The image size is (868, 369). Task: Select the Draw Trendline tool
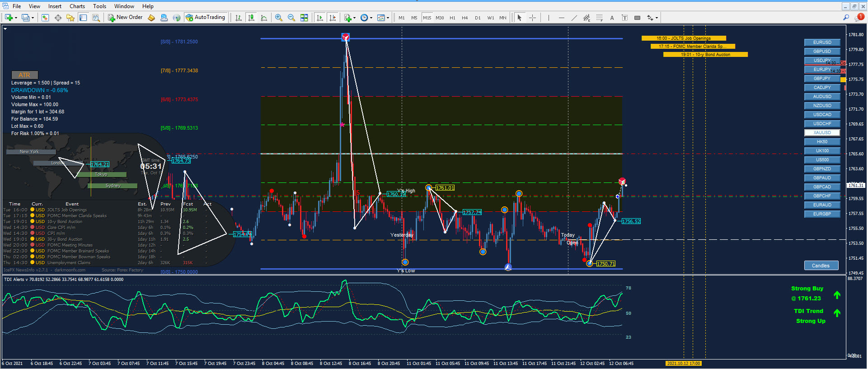tap(574, 18)
